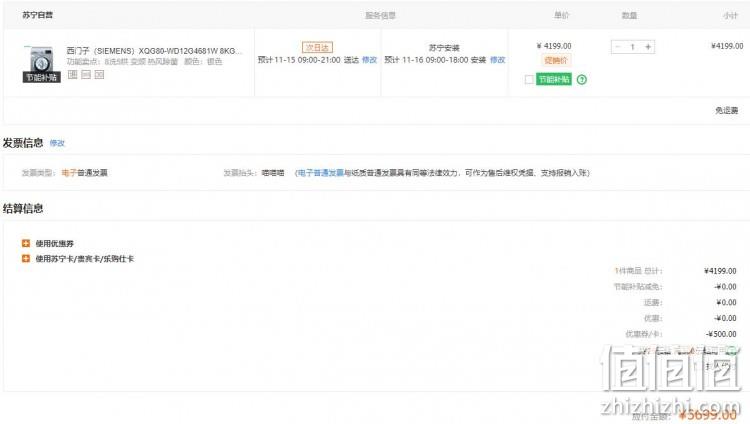Open the Siemens washing machine product thumbnail
The width and height of the screenshot is (750, 424).
pyautogui.click(x=42, y=64)
